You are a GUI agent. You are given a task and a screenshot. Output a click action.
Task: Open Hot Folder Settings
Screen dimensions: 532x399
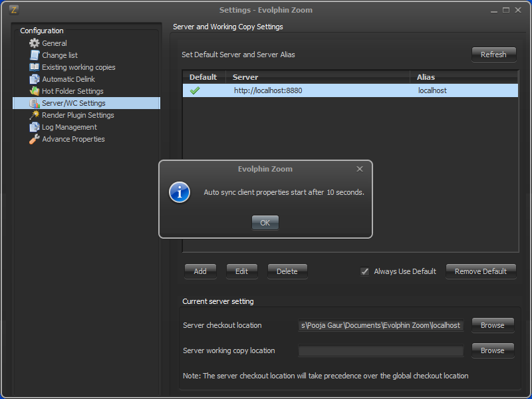[72, 91]
